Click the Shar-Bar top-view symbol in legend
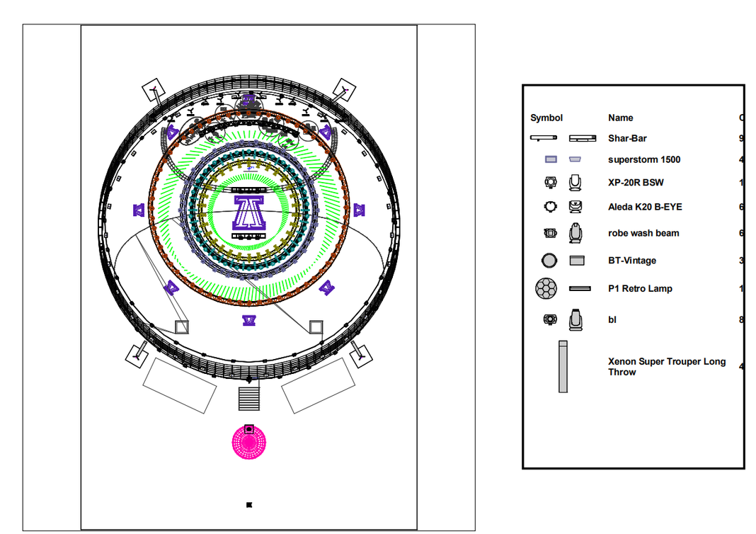Viewport: 756px width, 534px height. click(544, 138)
